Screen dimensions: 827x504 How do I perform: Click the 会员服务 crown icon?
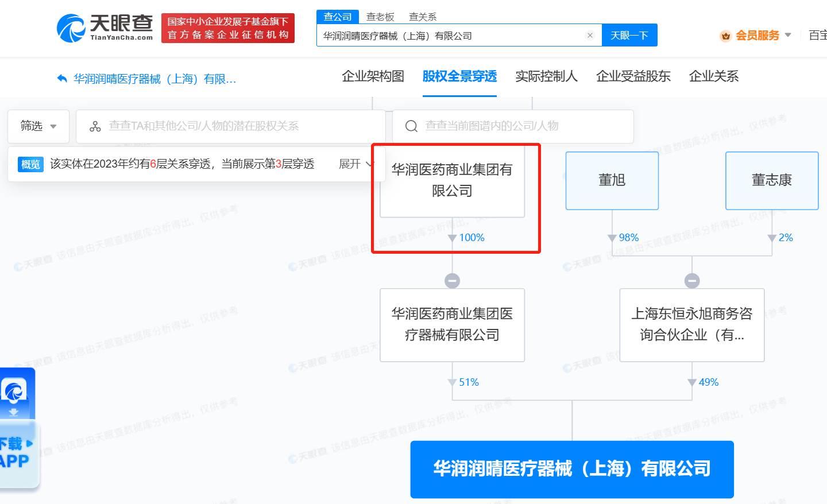pyautogui.click(x=725, y=36)
